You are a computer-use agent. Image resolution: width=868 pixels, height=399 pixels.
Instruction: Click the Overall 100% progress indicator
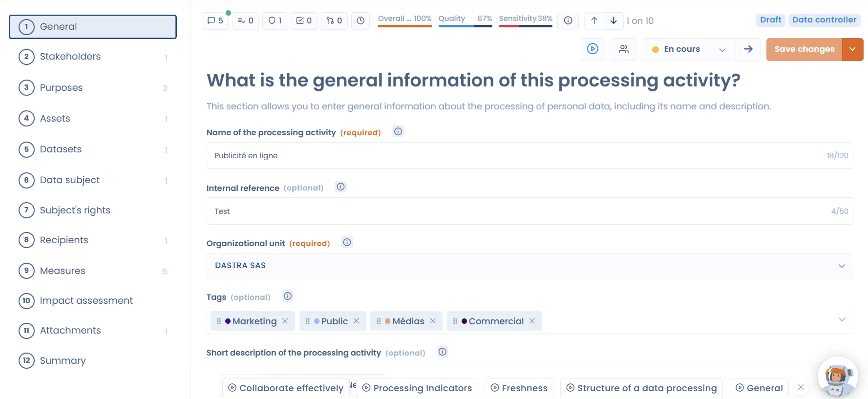(x=404, y=21)
